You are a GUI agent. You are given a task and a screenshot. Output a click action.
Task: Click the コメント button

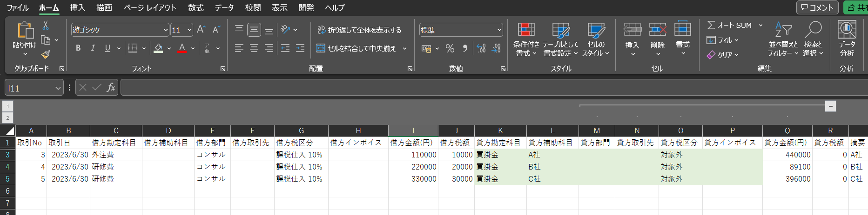(817, 7)
